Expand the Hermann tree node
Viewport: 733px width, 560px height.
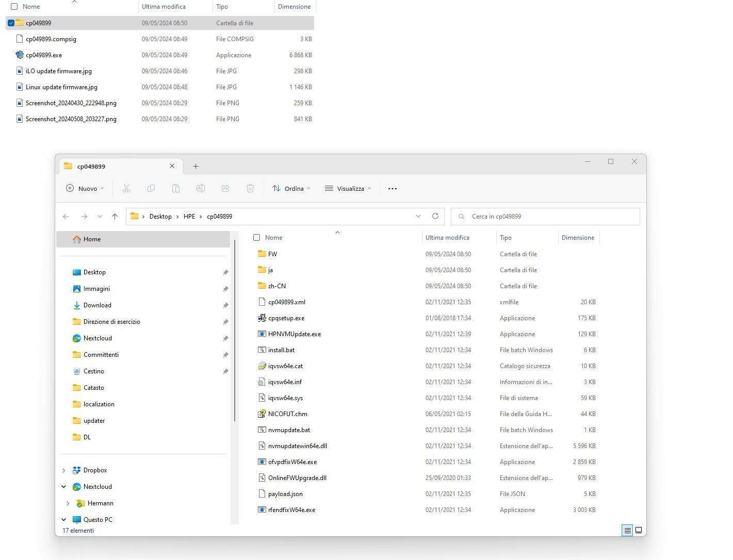(68, 503)
